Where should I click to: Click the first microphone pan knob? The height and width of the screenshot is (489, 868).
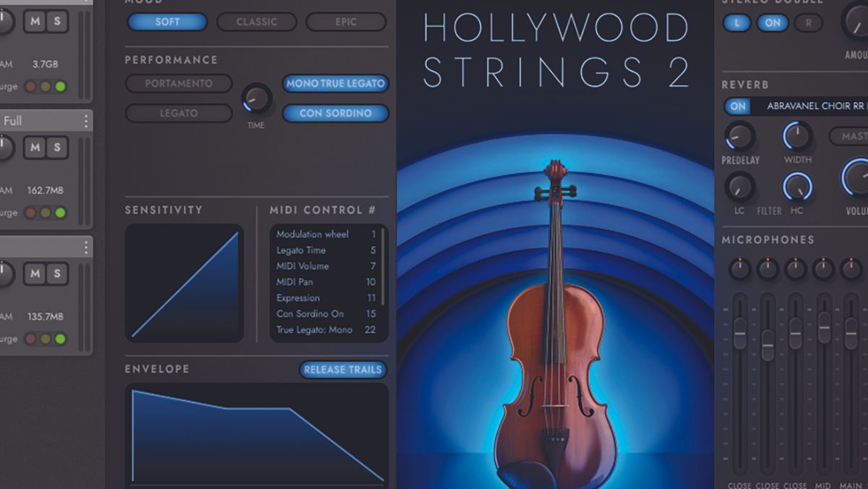click(739, 269)
